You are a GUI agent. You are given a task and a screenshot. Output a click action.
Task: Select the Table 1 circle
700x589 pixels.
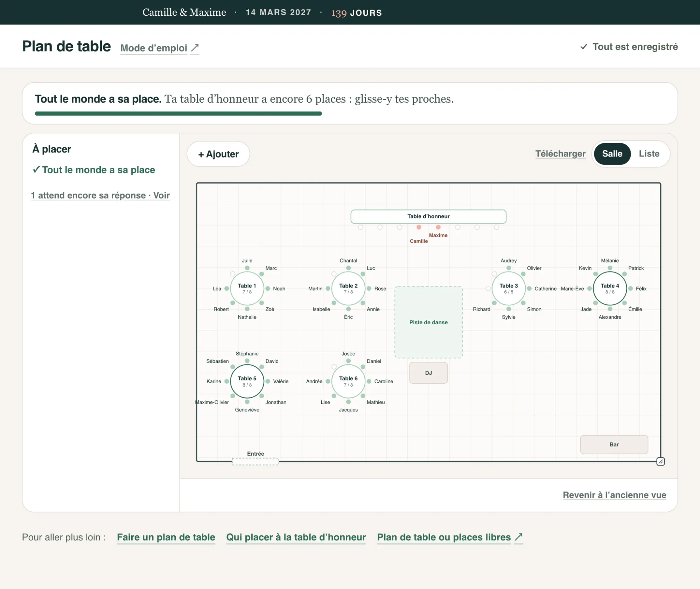247,289
